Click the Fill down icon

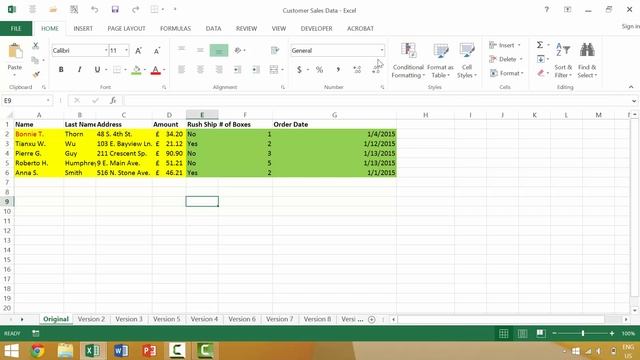540,59
